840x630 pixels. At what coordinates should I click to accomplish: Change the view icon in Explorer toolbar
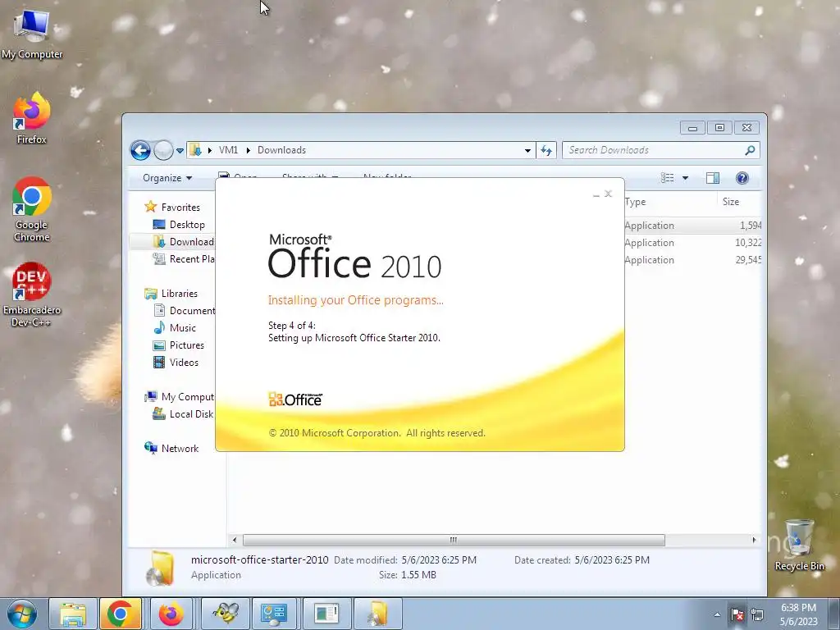pyautogui.click(x=668, y=178)
